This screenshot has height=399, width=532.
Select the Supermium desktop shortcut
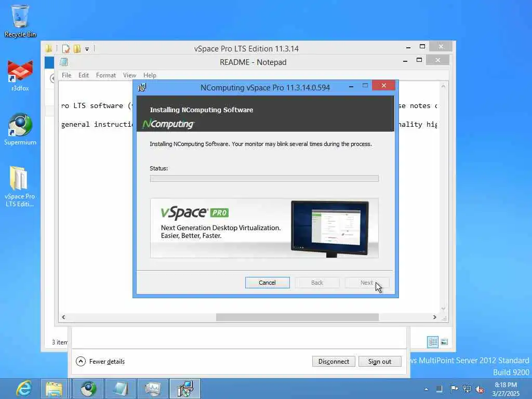[20, 129]
